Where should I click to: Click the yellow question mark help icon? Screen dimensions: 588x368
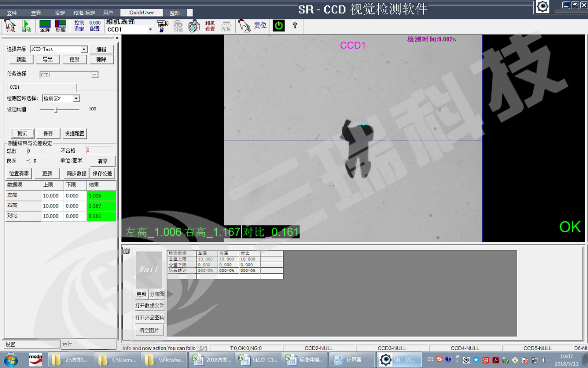(295, 26)
